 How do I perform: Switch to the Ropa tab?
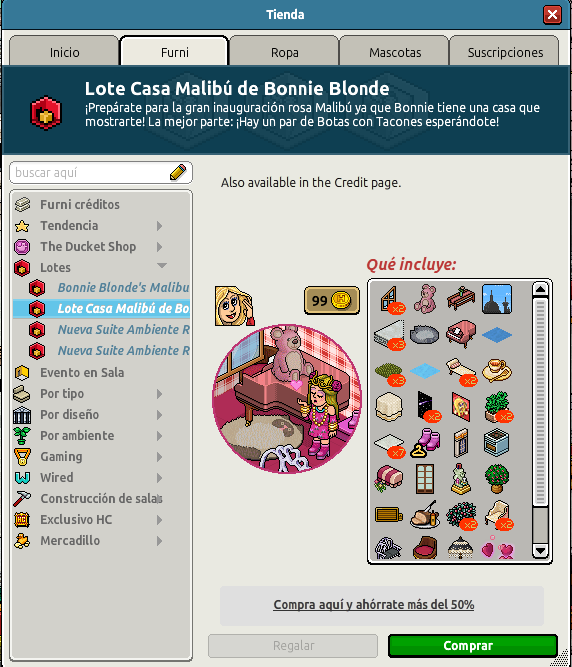(x=285, y=51)
